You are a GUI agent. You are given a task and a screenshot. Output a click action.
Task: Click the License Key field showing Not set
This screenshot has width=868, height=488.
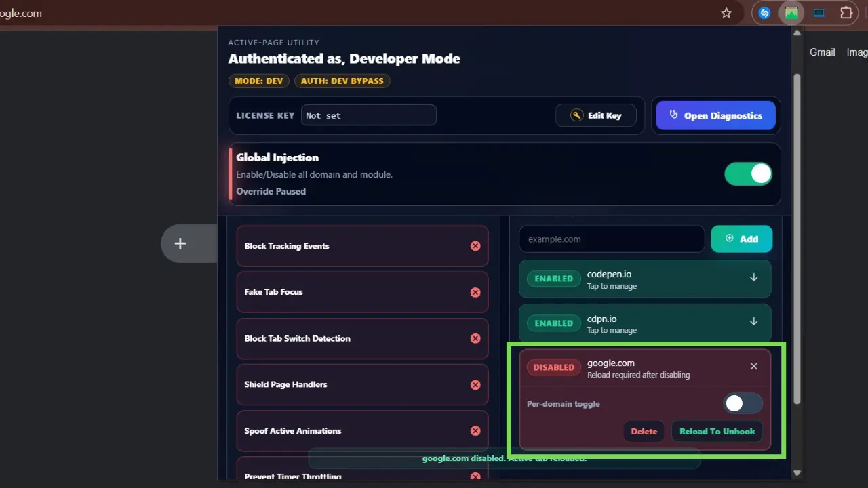pos(369,115)
